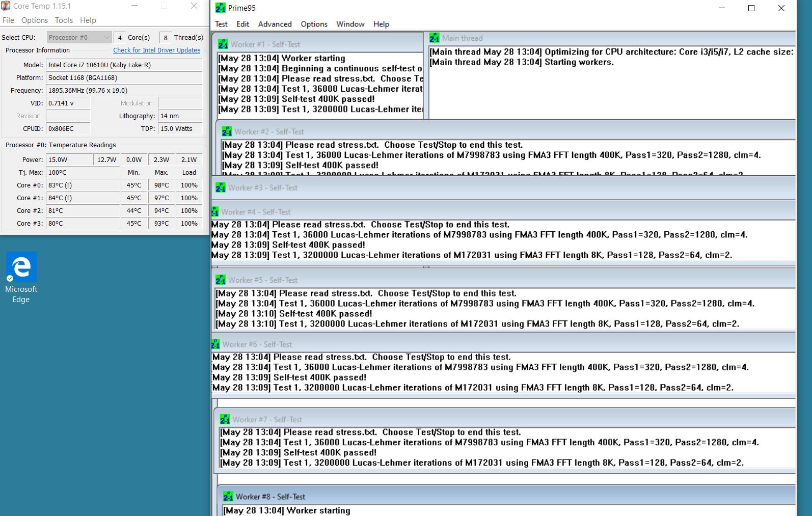Viewport: 812px width, 516px height.
Task: Click Core #2 temperature 81°C
Action: click(x=83, y=211)
